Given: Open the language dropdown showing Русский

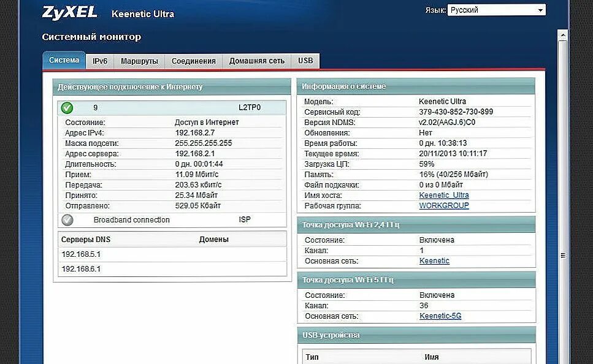Looking at the screenshot, I should (497, 10).
